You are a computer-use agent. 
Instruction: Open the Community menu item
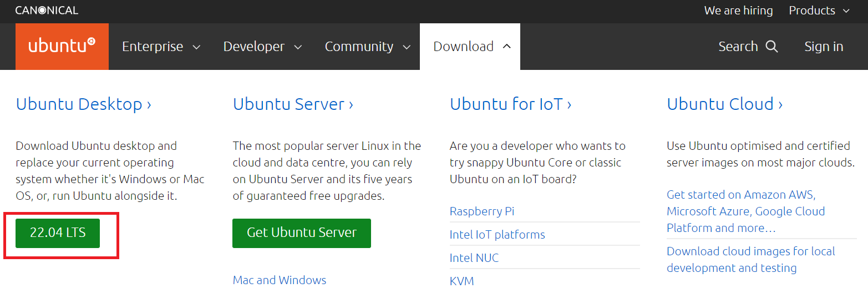(368, 47)
